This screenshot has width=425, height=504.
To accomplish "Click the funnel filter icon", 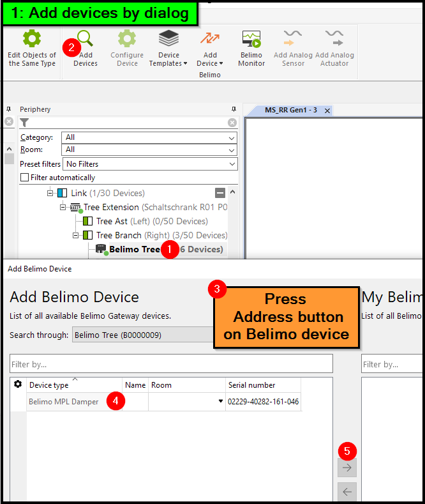I will 24,123.
